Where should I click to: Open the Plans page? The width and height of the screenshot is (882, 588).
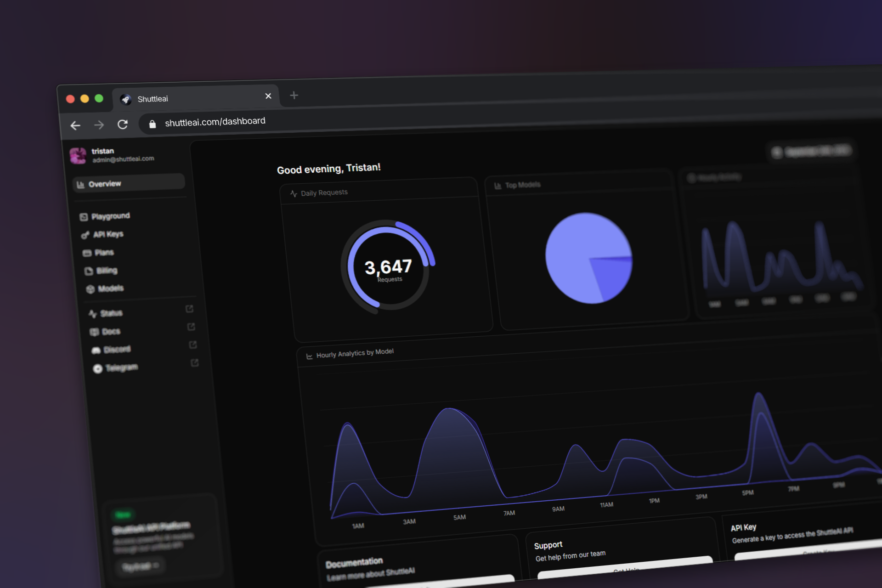coord(104,253)
